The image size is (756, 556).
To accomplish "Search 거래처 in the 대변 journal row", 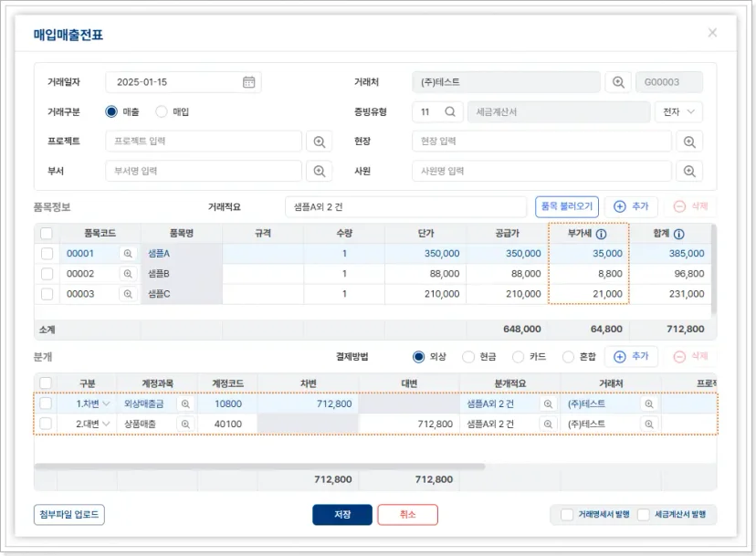I will click(649, 424).
